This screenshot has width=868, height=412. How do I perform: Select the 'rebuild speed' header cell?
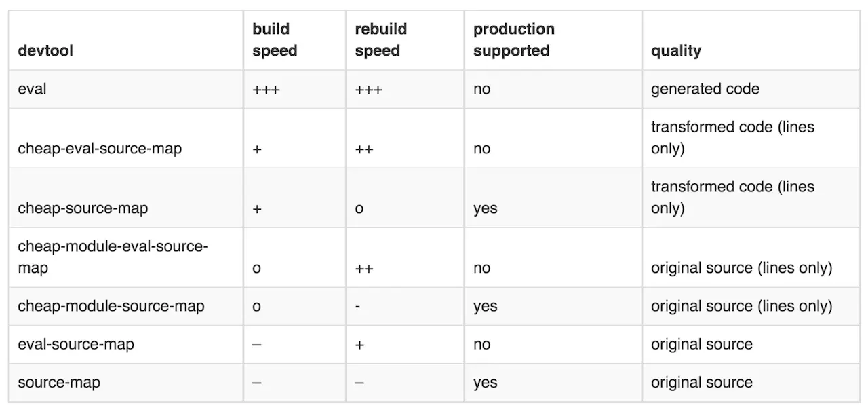(380, 40)
